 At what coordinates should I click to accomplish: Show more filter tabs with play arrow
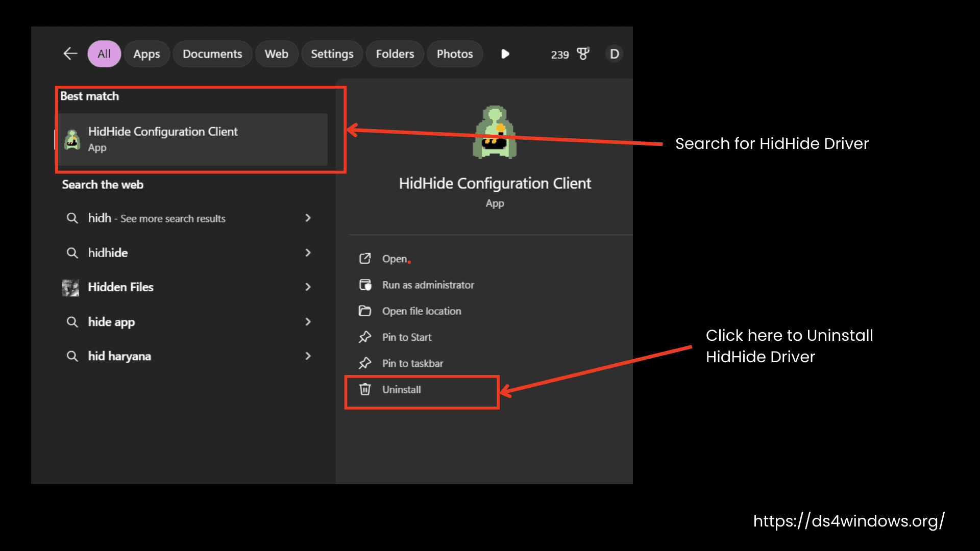point(505,54)
